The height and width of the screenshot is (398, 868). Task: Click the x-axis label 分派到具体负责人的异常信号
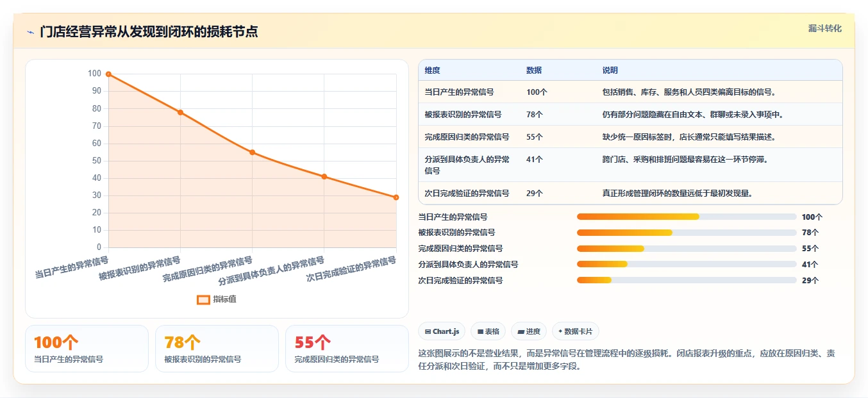(x=272, y=272)
